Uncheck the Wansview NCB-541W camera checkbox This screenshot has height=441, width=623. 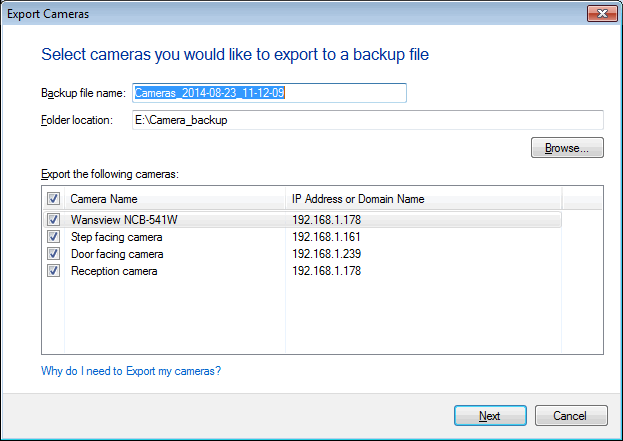pos(53,220)
